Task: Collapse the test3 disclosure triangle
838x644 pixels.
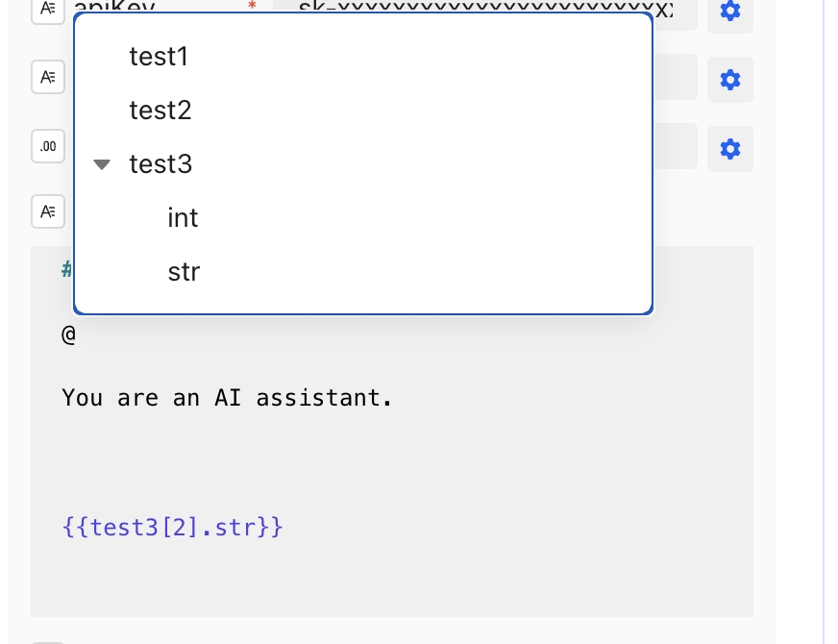Action: pyautogui.click(x=102, y=164)
